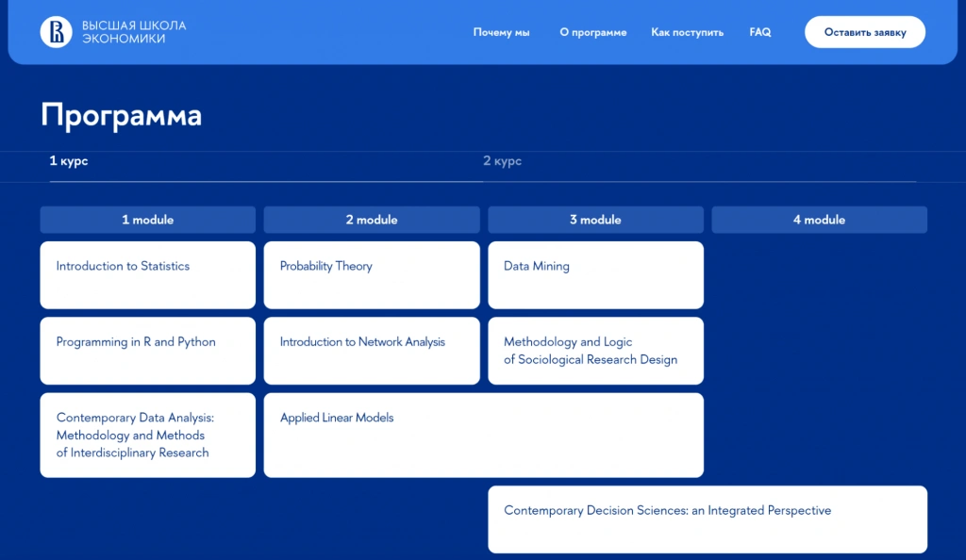
Task: Select the Applied Linear Models course card
Action: (x=483, y=435)
